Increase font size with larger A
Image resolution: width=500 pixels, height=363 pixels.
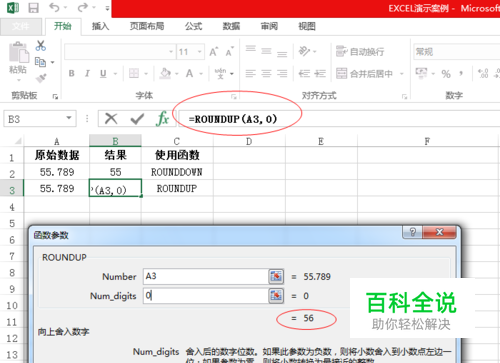coord(214,52)
